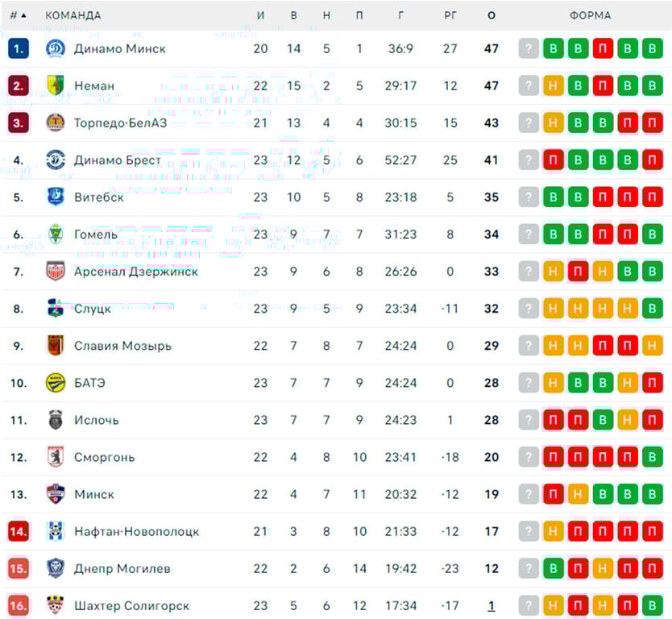Click Слуцк's green В latest result badge

(653, 309)
